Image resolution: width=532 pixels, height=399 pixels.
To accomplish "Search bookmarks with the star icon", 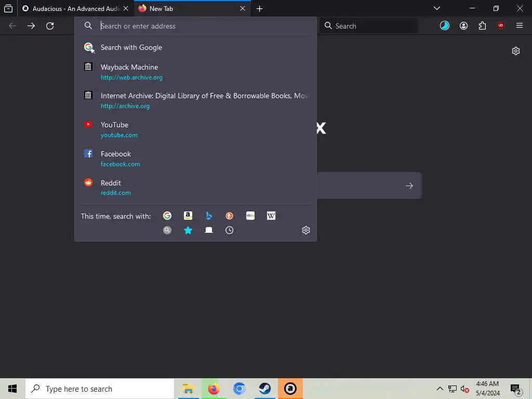I will (188, 230).
